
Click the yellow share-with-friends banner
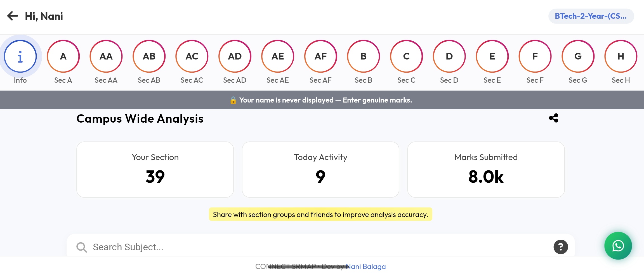320,215
